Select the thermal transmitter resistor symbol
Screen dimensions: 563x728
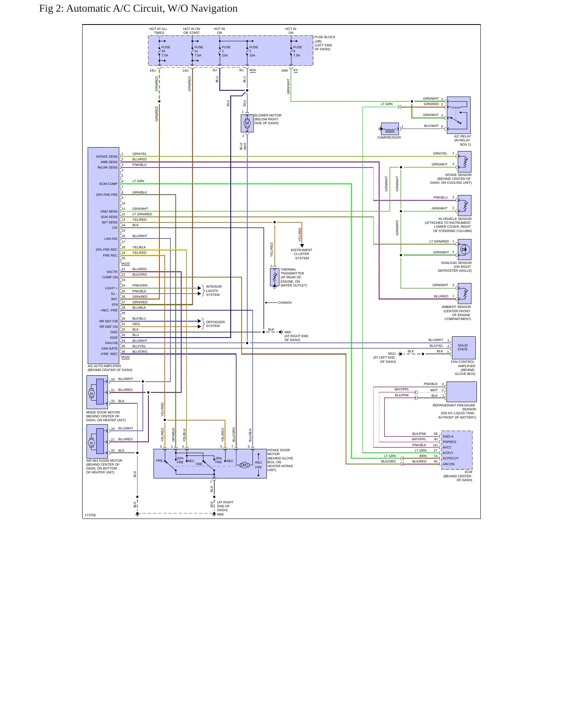(x=275, y=277)
